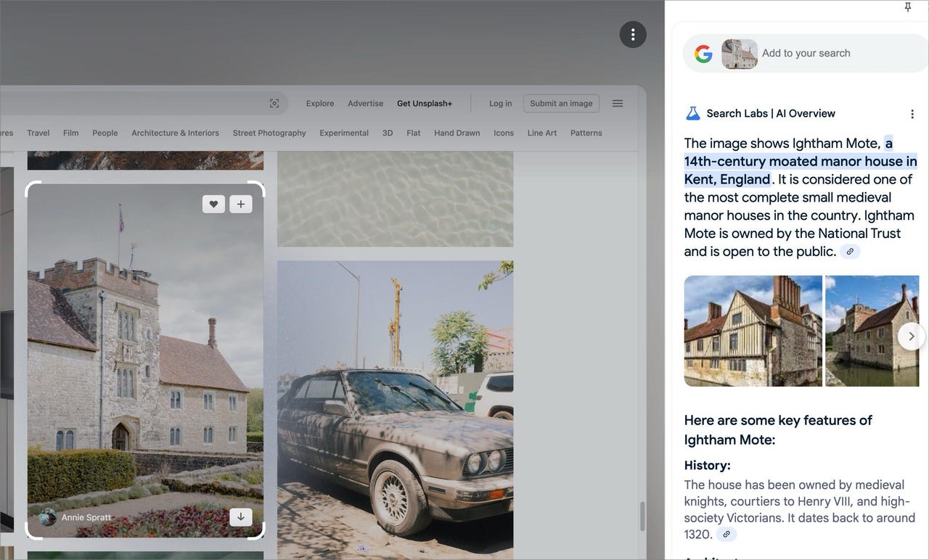Screen dimensions: 929x560
Task: Click castle thumbnail in Lens search box
Action: [740, 54]
